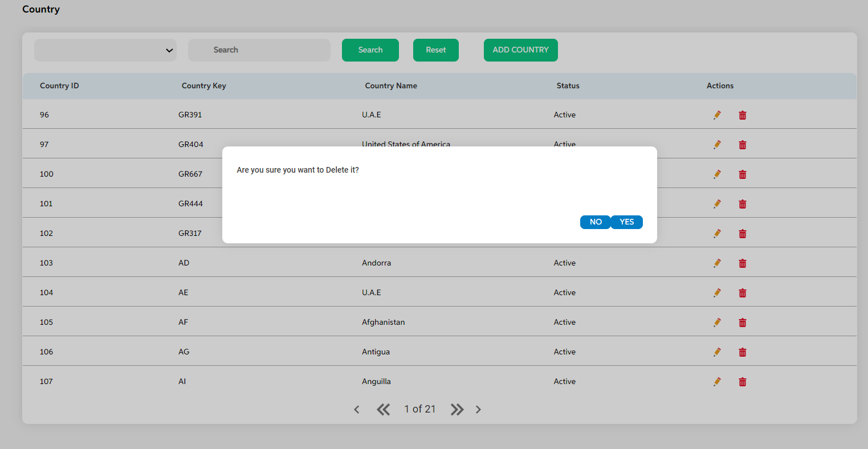
Task: Click the Country Name column header
Action: coord(391,85)
